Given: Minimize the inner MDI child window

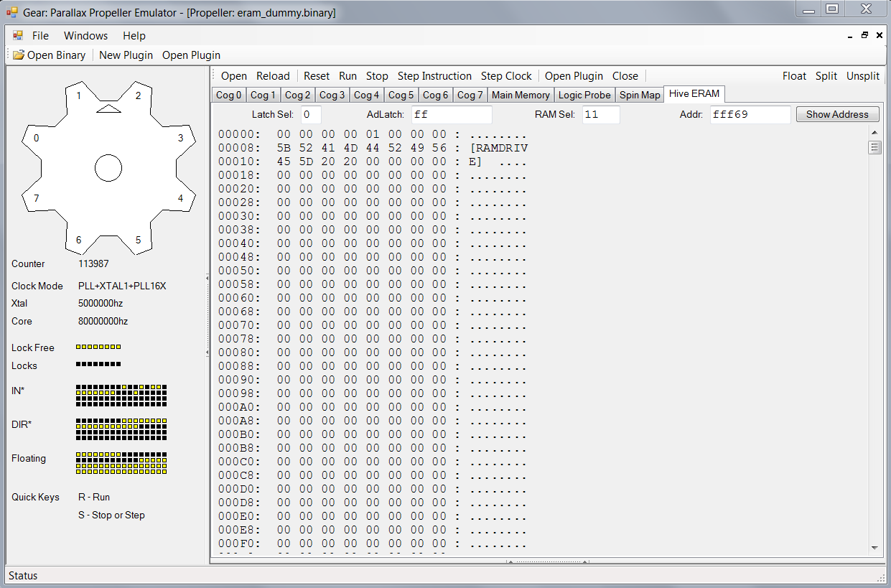Looking at the screenshot, I should tap(850, 35).
